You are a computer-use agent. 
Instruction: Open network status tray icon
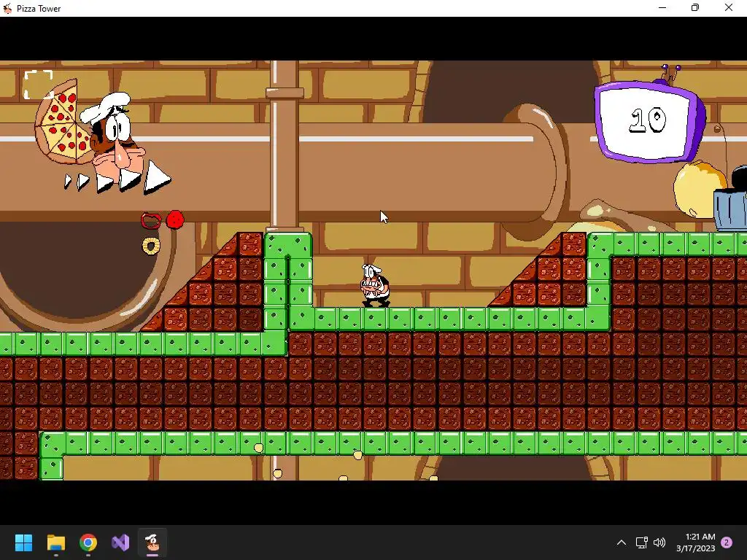(x=641, y=542)
